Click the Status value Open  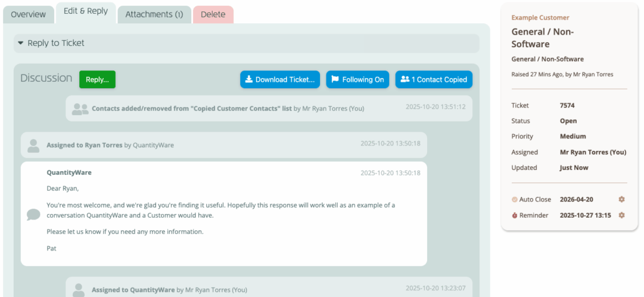(568, 121)
